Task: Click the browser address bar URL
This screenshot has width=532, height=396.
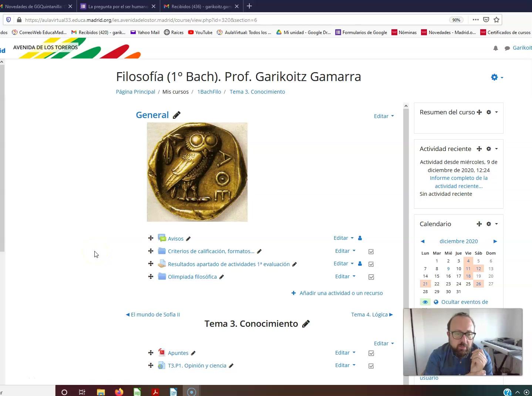Action: tap(141, 20)
